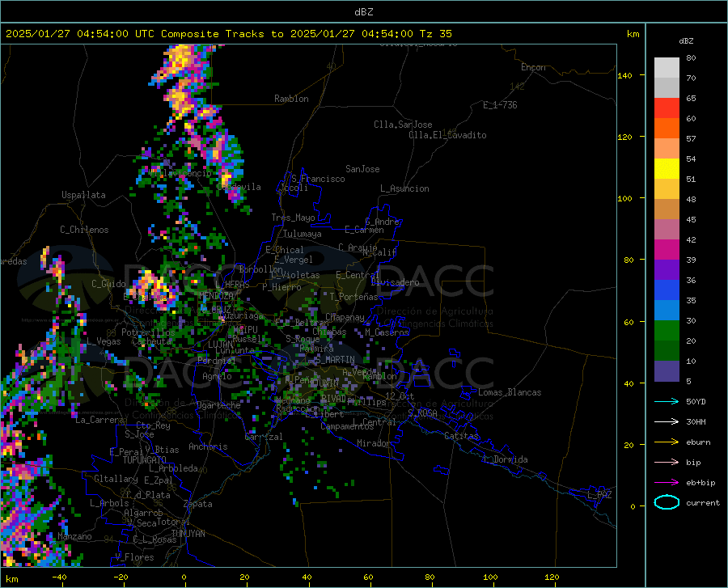Image resolution: width=728 pixels, height=588 pixels.
Task: Select the green 20-30 dBZ swatch
Action: click(667, 331)
